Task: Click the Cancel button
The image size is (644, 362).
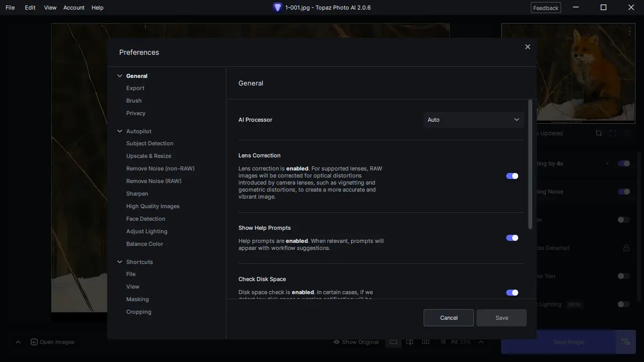Action: (x=449, y=318)
